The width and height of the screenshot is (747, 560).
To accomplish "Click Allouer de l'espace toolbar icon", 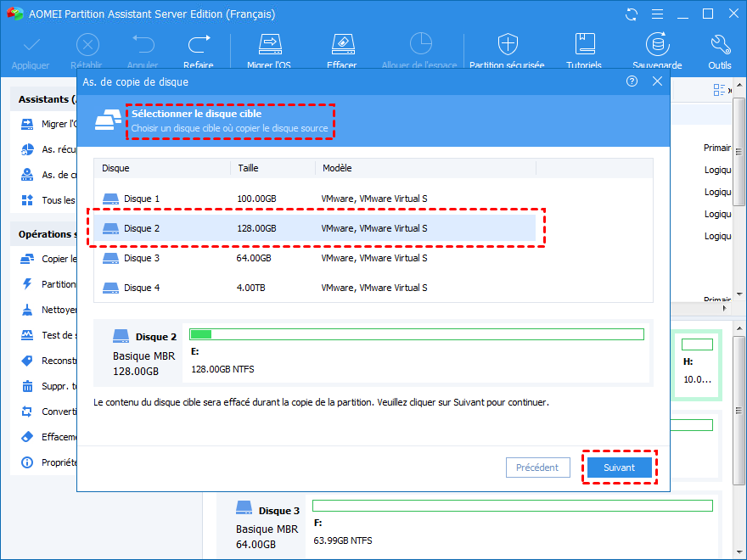I will [x=420, y=44].
